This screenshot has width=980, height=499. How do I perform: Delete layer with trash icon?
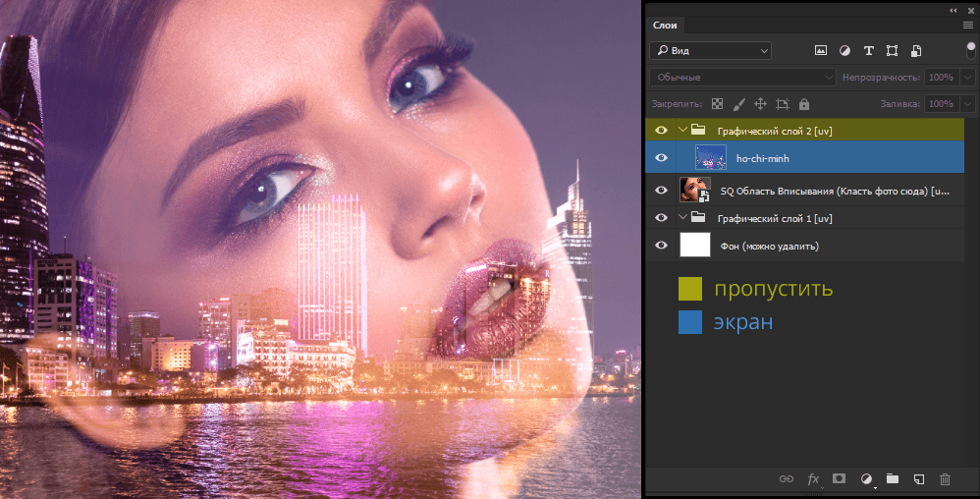[945, 478]
